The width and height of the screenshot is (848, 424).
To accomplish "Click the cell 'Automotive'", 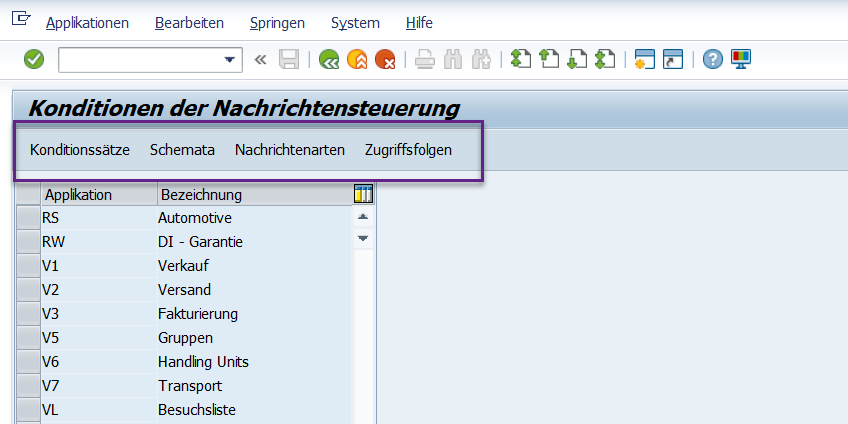I will (x=255, y=218).
